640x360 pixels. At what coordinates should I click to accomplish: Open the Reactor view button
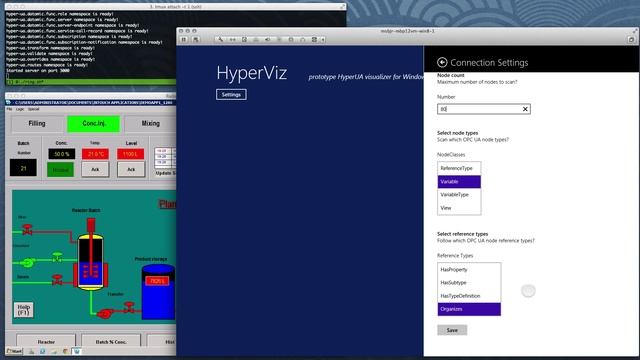46,341
